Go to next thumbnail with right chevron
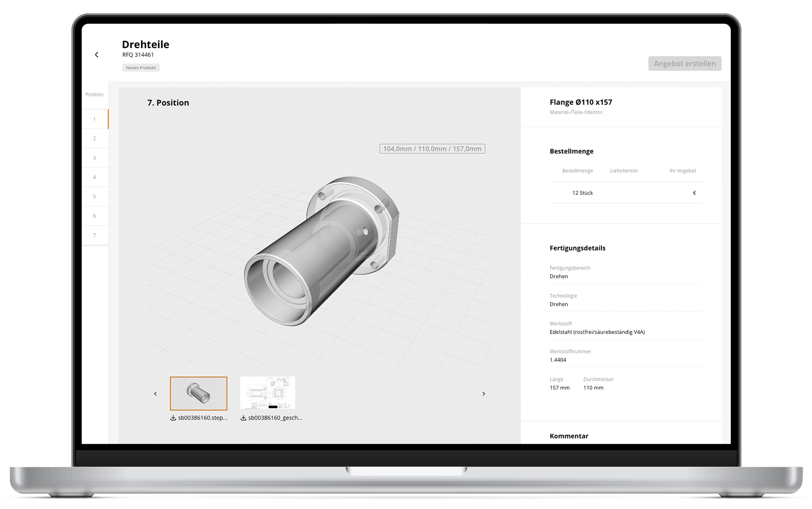Screen dimensions: 812x509 tap(484, 394)
